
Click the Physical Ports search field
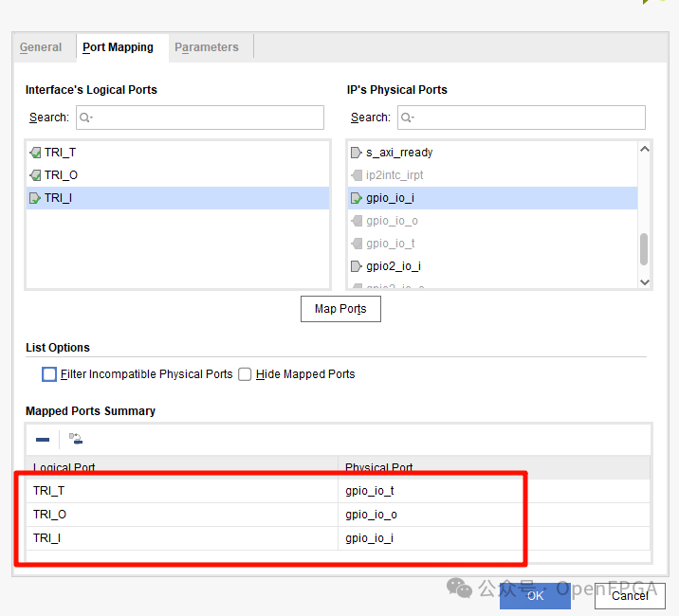click(522, 118)
